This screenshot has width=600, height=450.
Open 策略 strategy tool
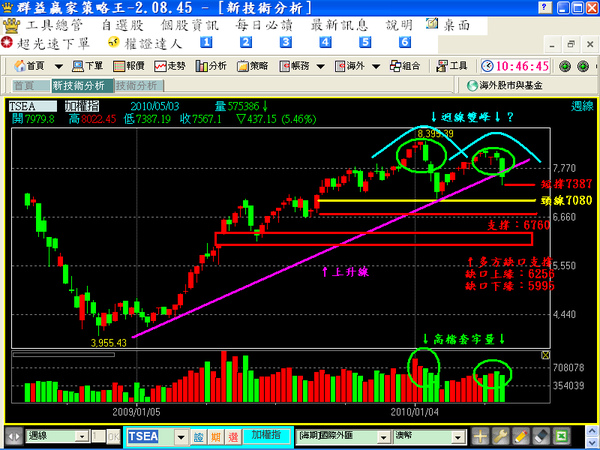(x=252, y=66)
